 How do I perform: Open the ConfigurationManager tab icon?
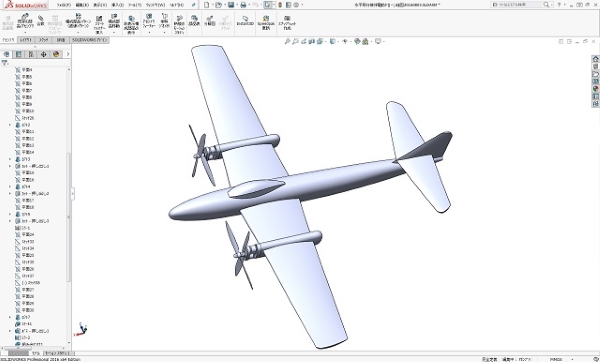[31, 54]
